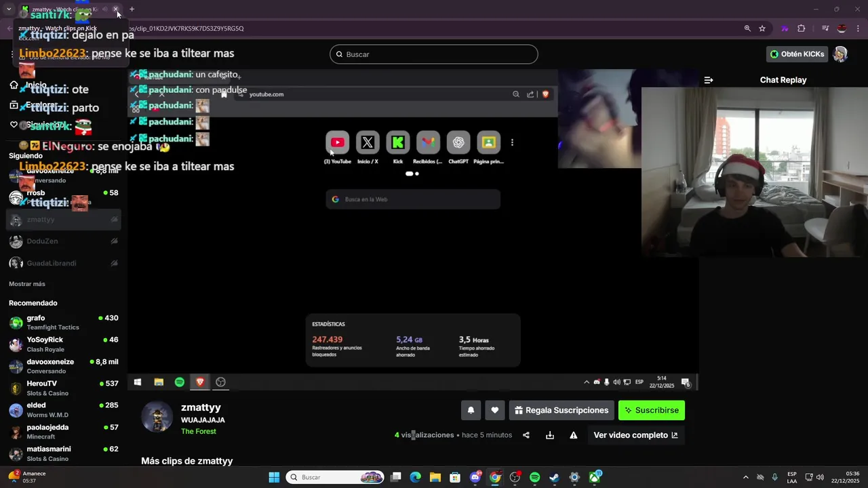The image size is (868, 488).
Task: Open Discord from the taskbar
Action: [475, 477]
